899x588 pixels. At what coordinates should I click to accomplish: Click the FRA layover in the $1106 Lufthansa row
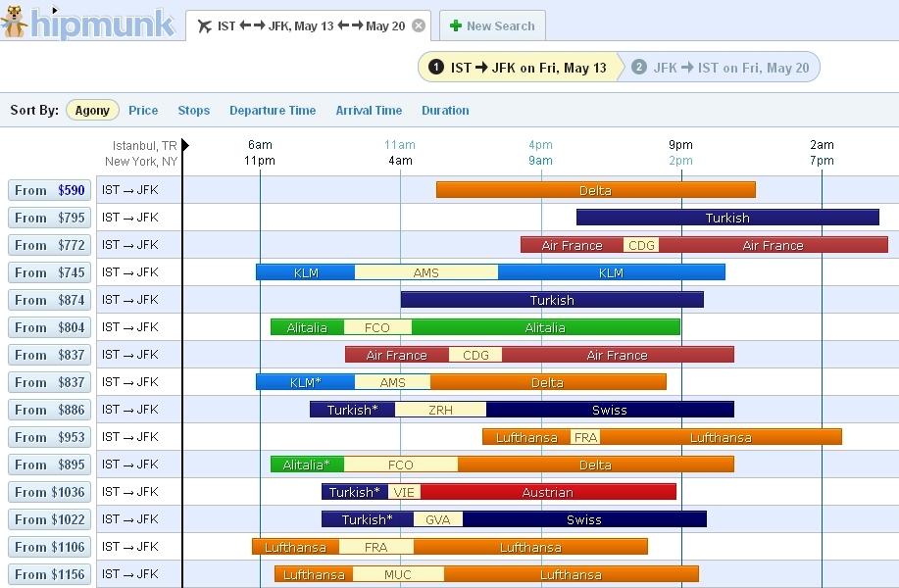point(376,547)
